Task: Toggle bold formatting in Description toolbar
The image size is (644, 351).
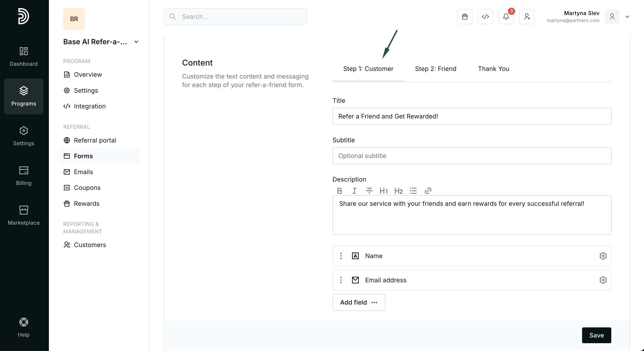Action: (x=339, y=191)
